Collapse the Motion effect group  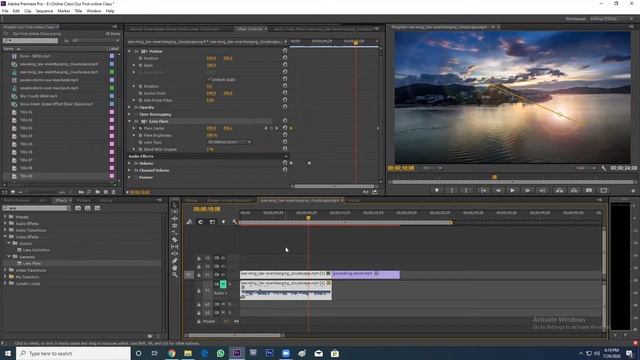point(130,51)
